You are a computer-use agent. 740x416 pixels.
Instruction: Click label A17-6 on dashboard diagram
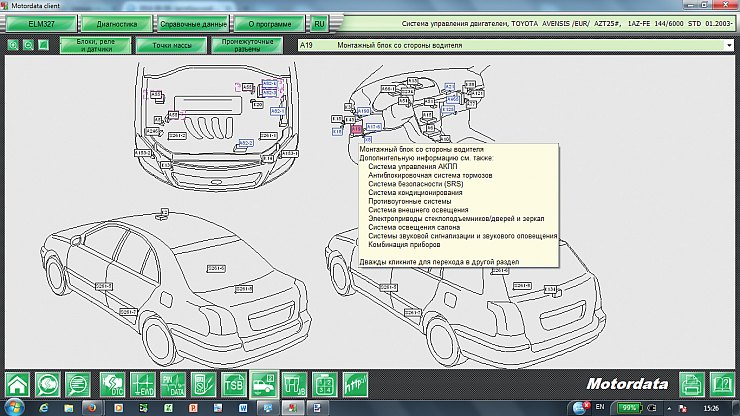pos(374,127)
